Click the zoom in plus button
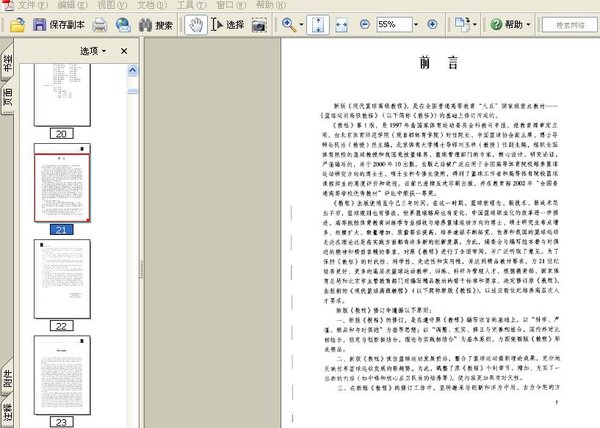Viewport: 600px width, 428px height. [x=432, y=25]
